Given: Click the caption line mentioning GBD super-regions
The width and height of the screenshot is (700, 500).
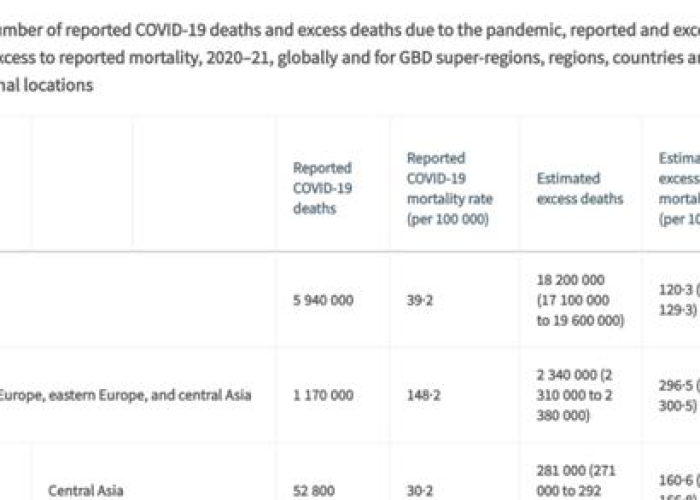Looking at the screenshot, I should [x=350, y=58].
